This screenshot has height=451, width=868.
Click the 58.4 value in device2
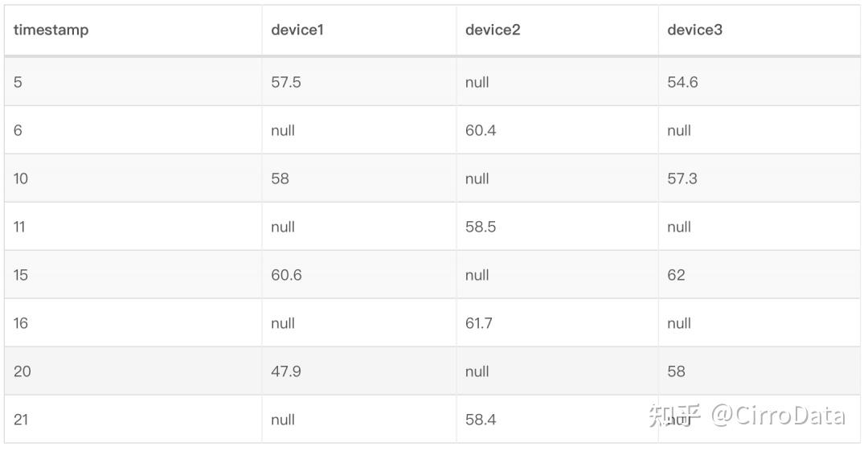tap(481, 420)
